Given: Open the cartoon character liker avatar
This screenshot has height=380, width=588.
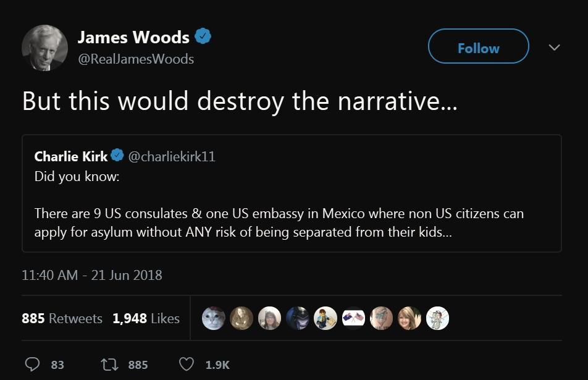Looking at the screenshot, I should [437, 318].
